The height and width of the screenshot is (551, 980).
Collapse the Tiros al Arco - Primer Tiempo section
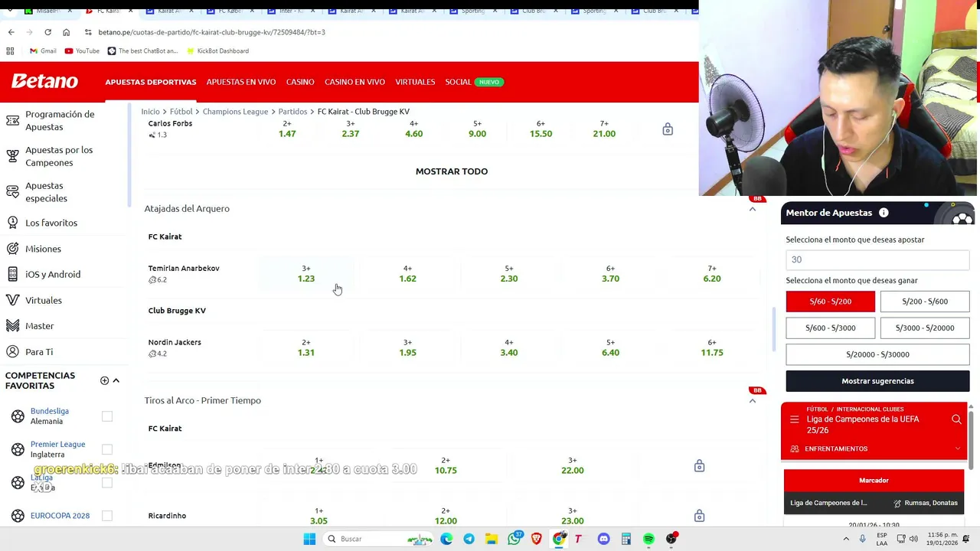click(752, 401)
